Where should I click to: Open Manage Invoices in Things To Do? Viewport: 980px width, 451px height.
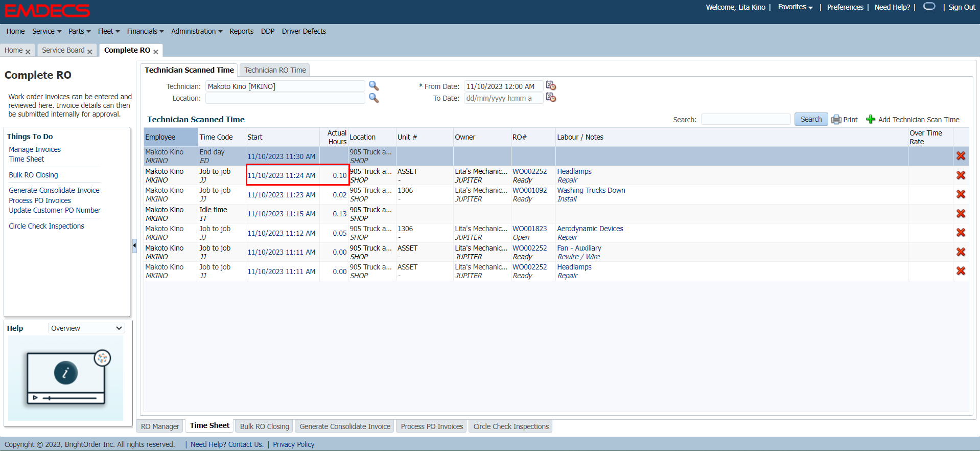(35, 149)
